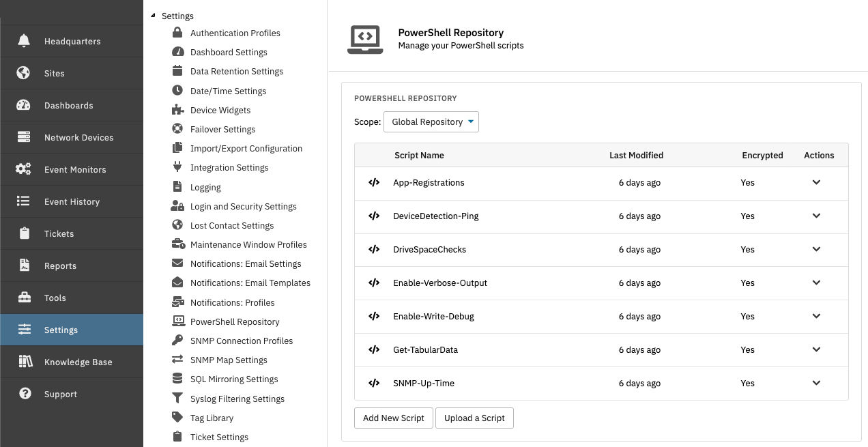Open Ticket Settings in the tree
Viewport: 868px width, 447px height.
(219, 437)
